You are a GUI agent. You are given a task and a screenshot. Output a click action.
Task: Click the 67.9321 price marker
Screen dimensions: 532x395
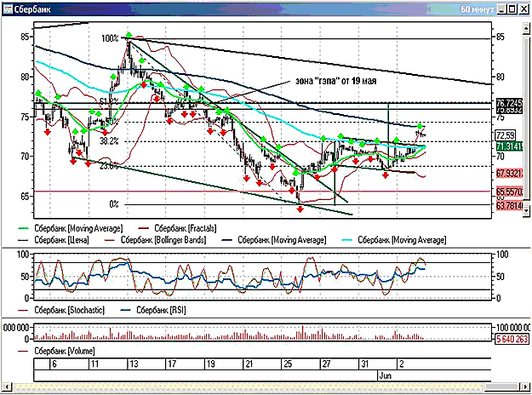coord(509,174)
